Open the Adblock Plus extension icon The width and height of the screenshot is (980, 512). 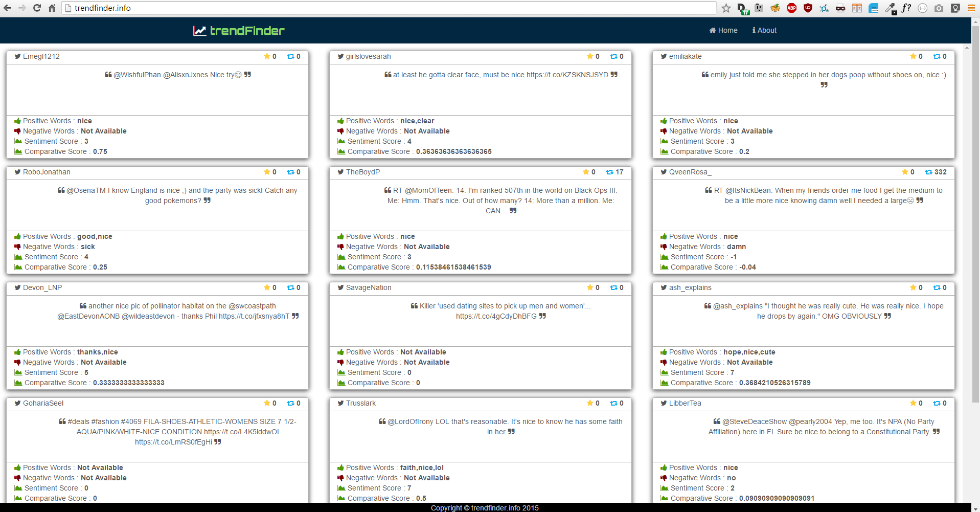(x=791, y=8)
